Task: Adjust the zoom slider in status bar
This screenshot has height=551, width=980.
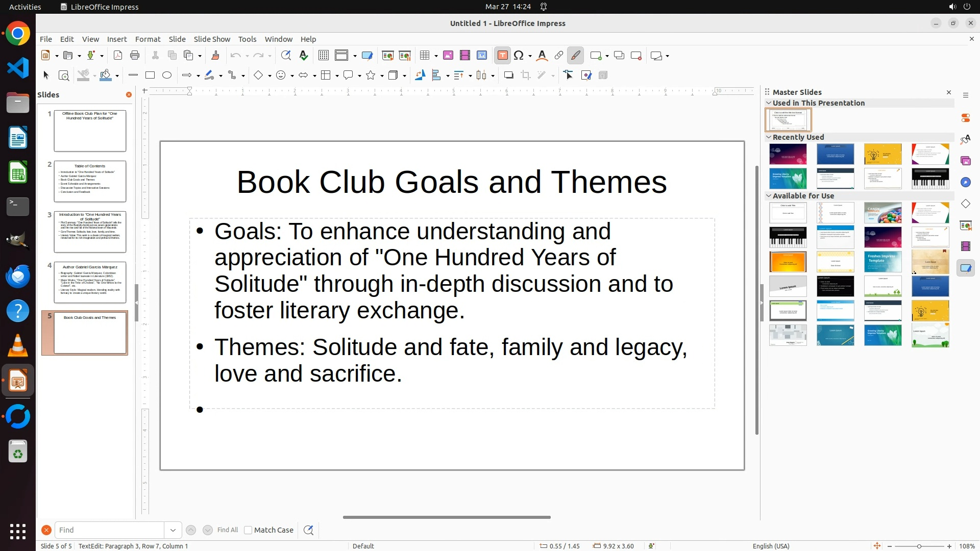Action: click(919, 546)
